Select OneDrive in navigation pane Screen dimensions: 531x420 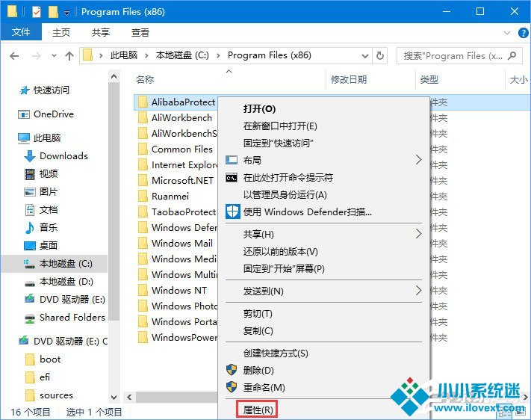[54, 114]
